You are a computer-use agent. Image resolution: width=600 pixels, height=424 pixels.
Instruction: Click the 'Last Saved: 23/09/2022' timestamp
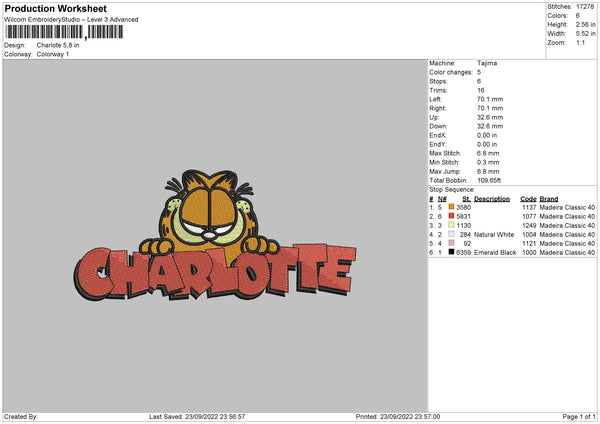[x=197, y=417]
